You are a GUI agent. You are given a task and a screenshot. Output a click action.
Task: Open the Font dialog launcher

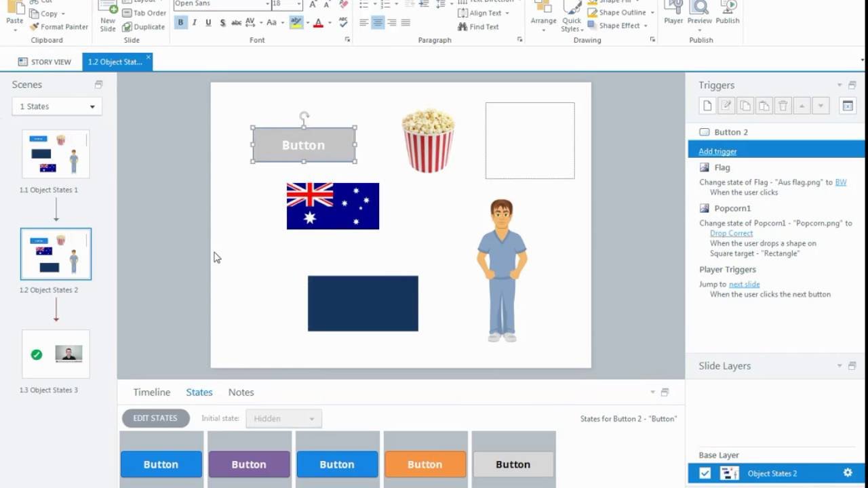348,40
